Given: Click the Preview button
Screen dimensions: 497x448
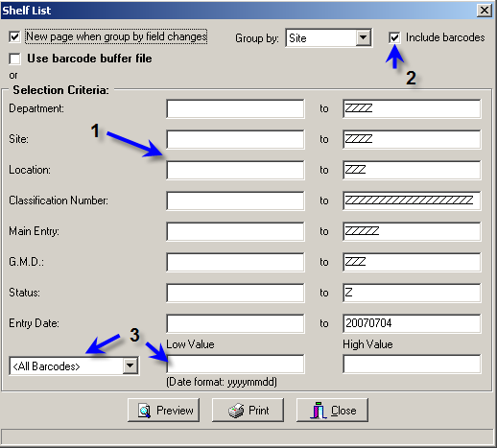Looking at the screenshot, I should (163, 410).
